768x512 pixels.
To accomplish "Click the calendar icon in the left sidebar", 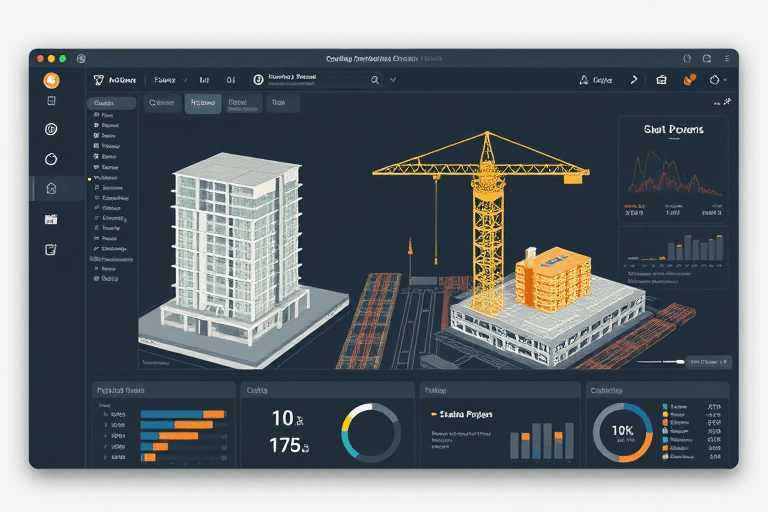I will pyautogui.click(x=51, y=219).
